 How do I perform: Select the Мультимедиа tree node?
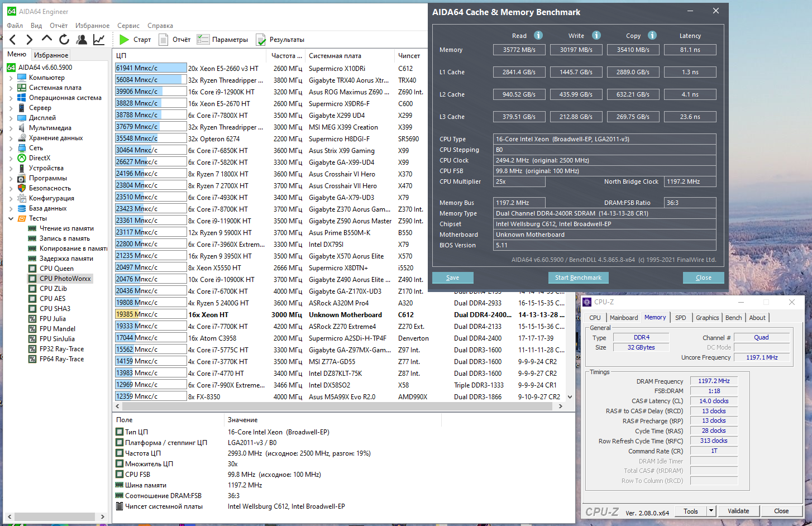(x=50, y=128)
